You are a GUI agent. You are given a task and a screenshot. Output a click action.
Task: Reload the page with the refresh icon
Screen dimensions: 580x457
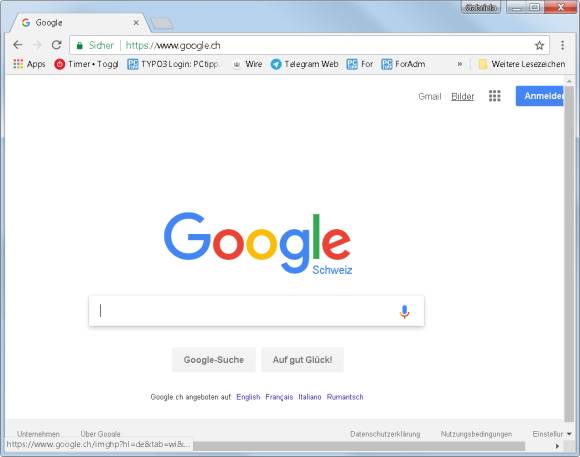click(56, 45)
